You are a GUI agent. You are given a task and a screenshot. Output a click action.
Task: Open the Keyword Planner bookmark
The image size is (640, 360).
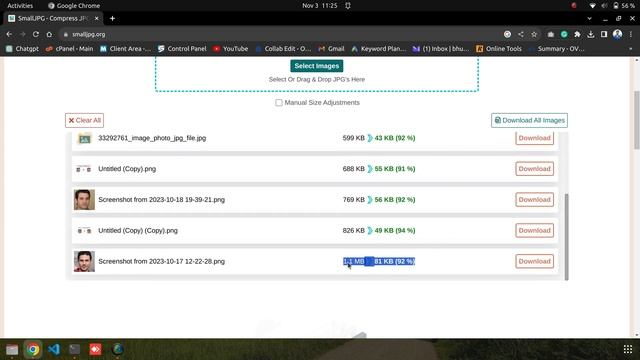coord(378,49)
